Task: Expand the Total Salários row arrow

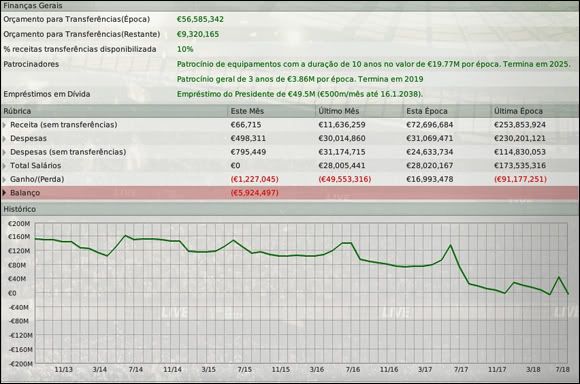Action: [4, 166]
